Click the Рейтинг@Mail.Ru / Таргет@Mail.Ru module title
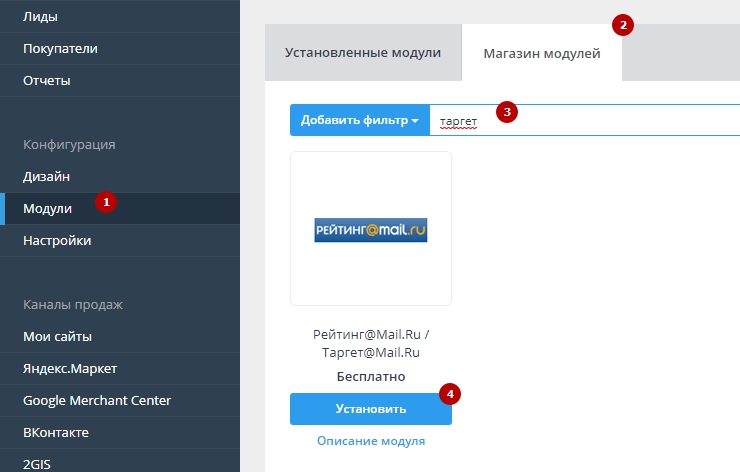Viewport: 740px width, 472px height. (370, 344)
